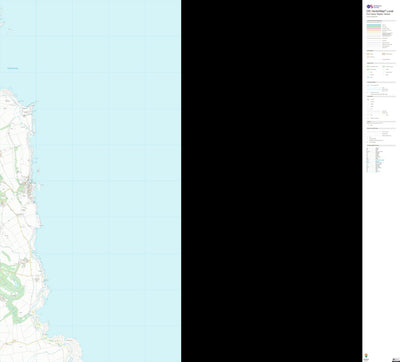Click the blue sea name label on the map

tap(13, 68)
